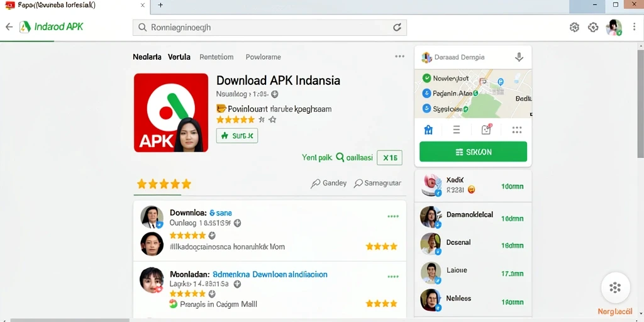Open the Downnloa review title link
644x322 pixels.
point(221,213)
